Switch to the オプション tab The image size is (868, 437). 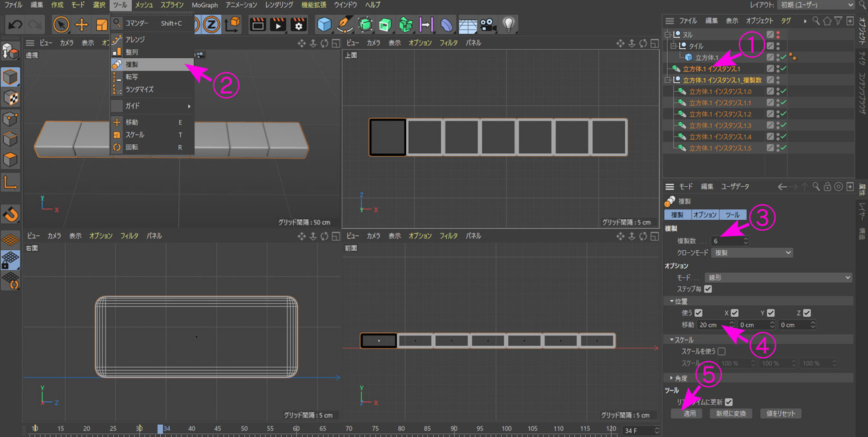(x=704, y=215)
